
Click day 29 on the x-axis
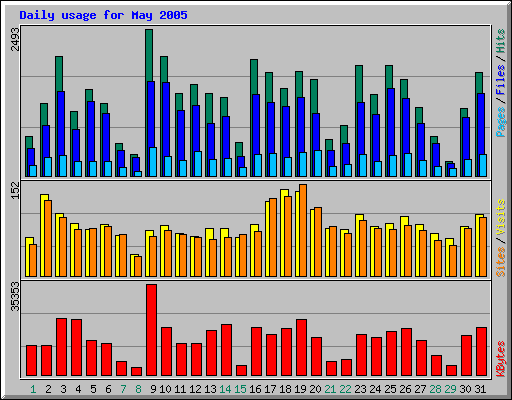tap(450, 389)
